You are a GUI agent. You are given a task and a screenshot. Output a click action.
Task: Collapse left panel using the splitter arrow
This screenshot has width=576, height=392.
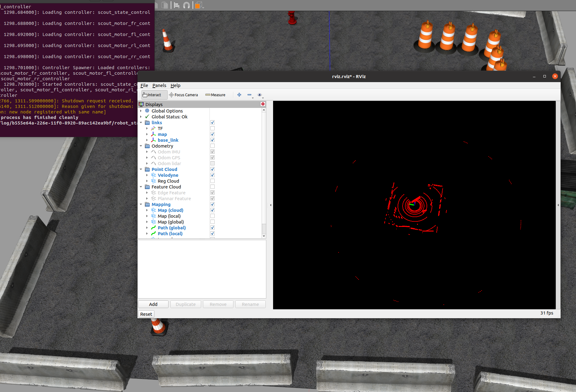[x=270, y=205]
